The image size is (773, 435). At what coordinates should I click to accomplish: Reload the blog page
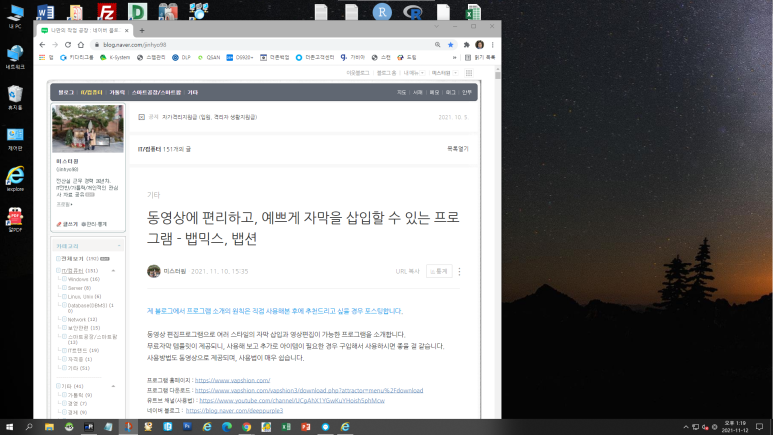click(68, 45)
